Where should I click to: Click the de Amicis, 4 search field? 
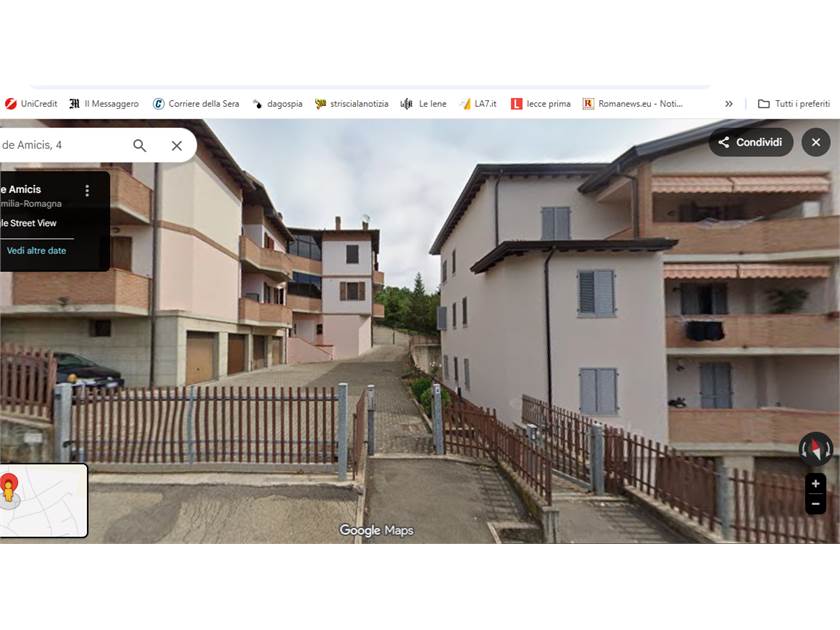click(62, 145)
